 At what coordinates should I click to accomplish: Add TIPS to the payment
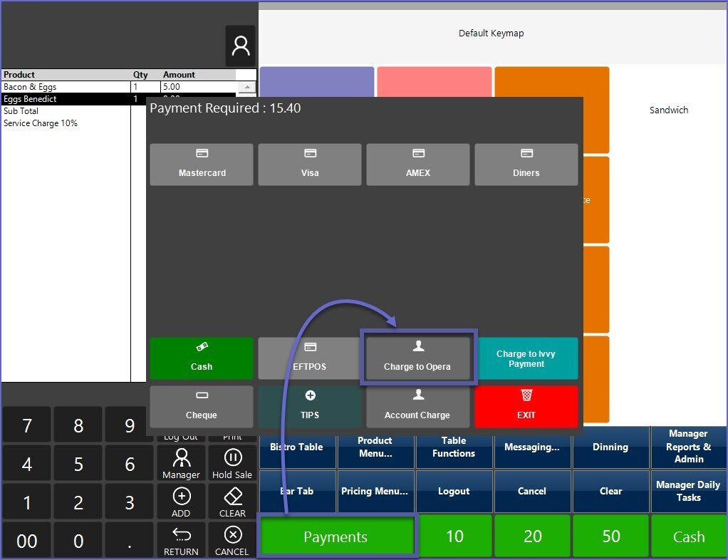[310, 406]
